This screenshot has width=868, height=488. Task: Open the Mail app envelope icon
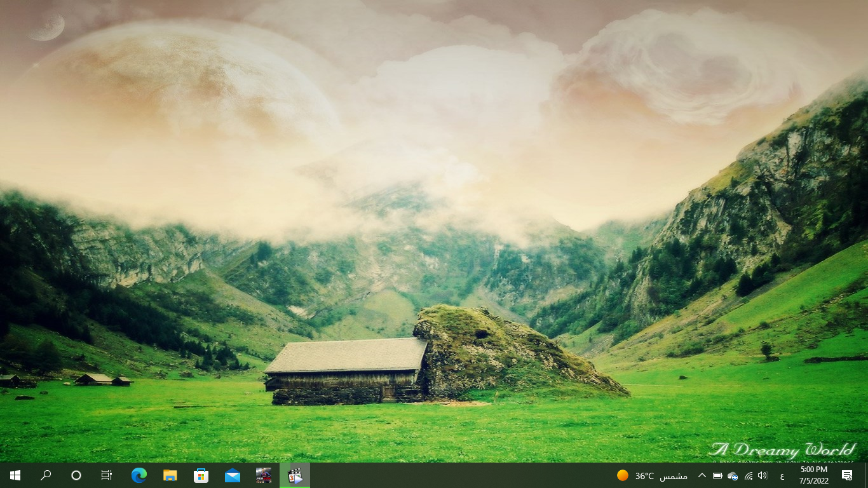232,475
